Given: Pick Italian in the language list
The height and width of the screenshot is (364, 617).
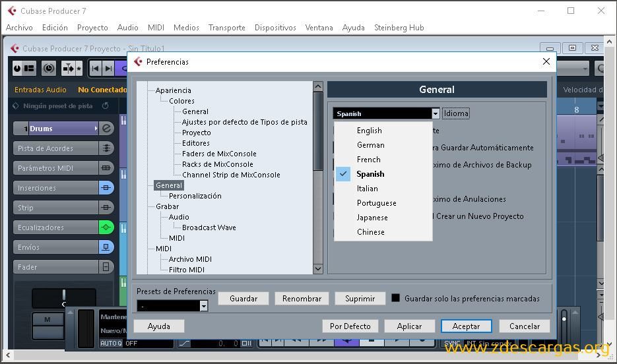Looking at the screenshot, I should 383,189.
